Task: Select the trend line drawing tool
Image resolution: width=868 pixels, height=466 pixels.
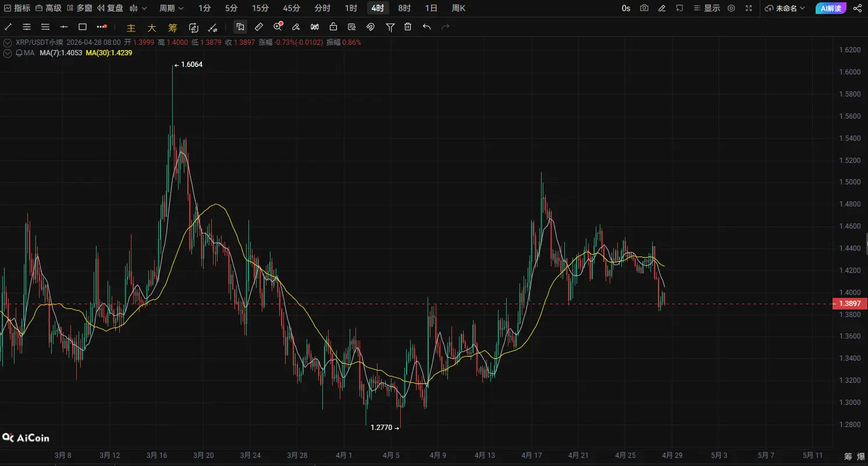Action: pos(8,27)
